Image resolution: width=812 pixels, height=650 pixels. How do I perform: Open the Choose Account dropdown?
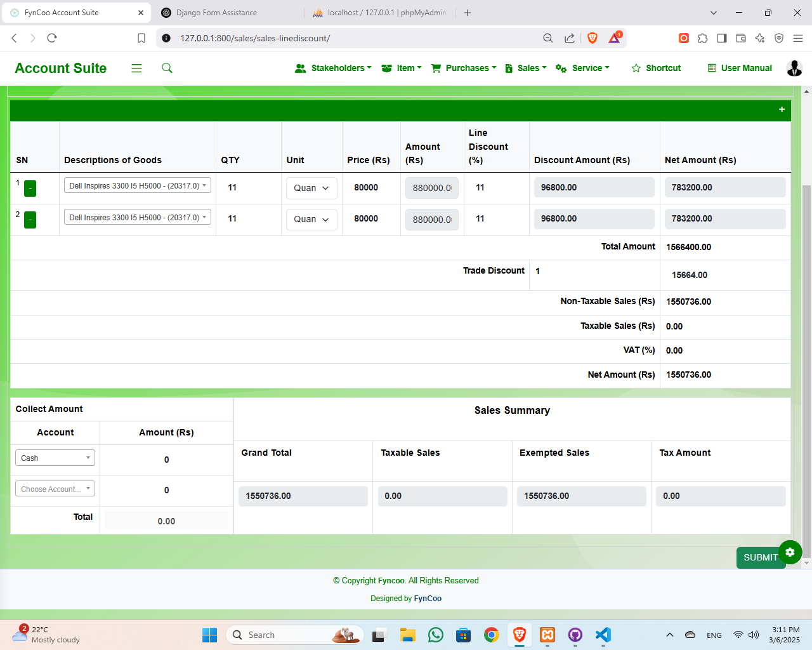click(x=55, y=489)
